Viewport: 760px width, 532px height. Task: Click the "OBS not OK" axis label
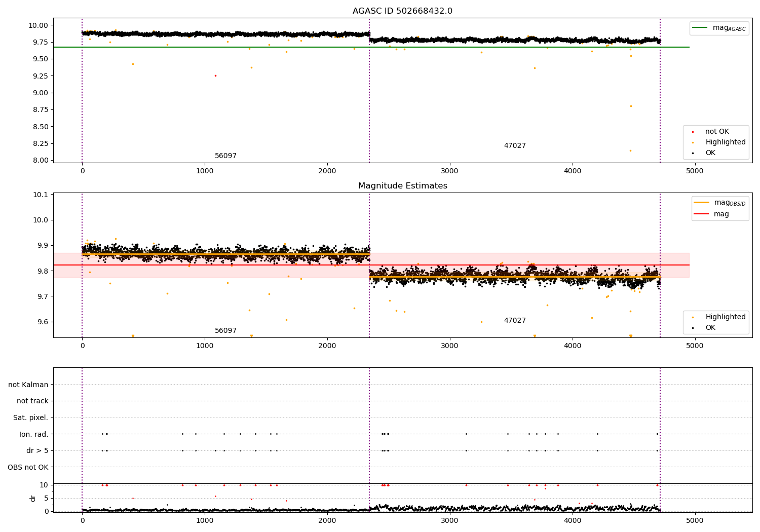pos(28,467)
